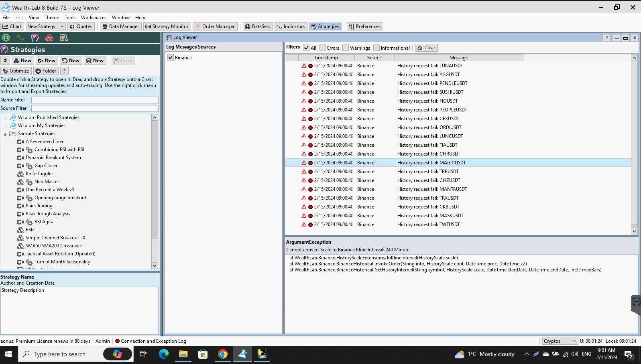Clear the log with the Clear button
This screenshot has height=364, width=641.
click(x=426, y=48)
